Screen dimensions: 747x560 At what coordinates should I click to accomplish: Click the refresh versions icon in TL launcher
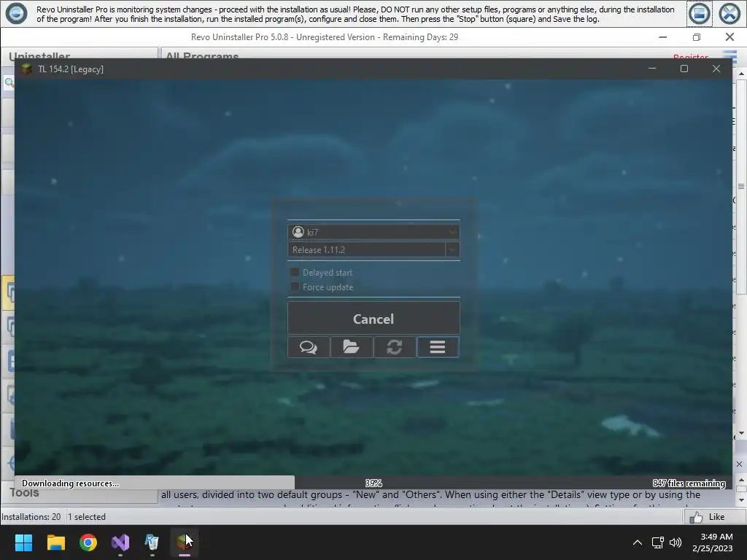(x=395, y=346)
